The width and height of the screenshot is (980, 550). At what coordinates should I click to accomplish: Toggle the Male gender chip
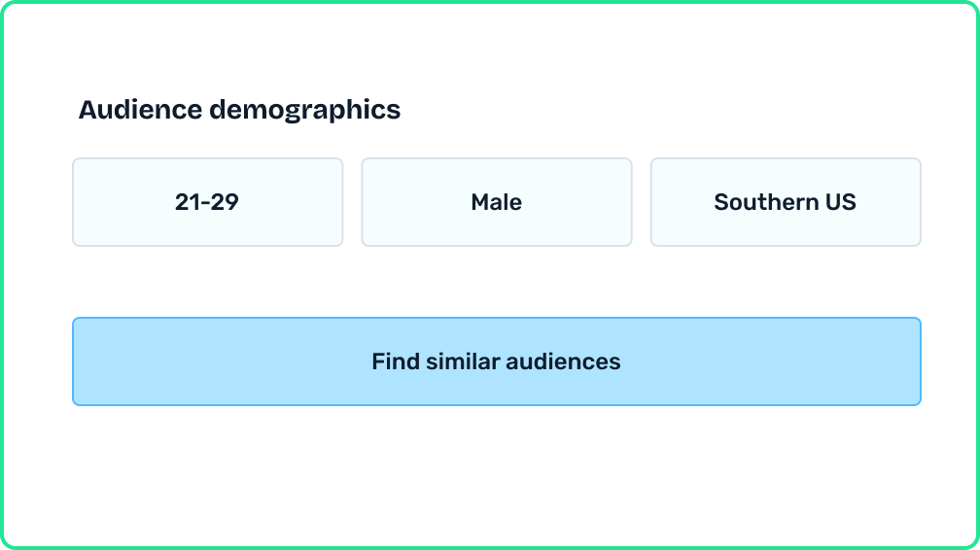[496, 202]
